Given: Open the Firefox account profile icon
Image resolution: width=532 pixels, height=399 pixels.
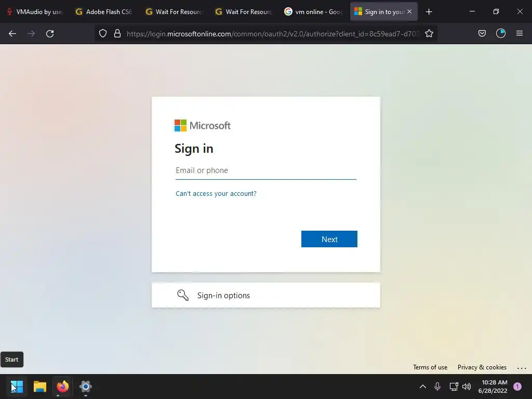Looking at the screenshot, I should [x=501, y=34].
